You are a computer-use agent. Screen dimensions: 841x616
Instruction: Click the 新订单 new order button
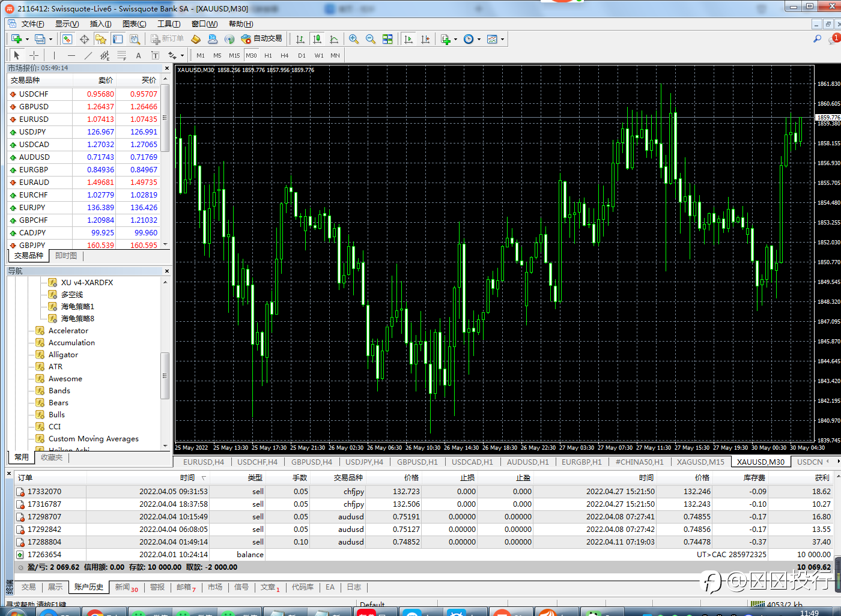[x=168, y=38]
